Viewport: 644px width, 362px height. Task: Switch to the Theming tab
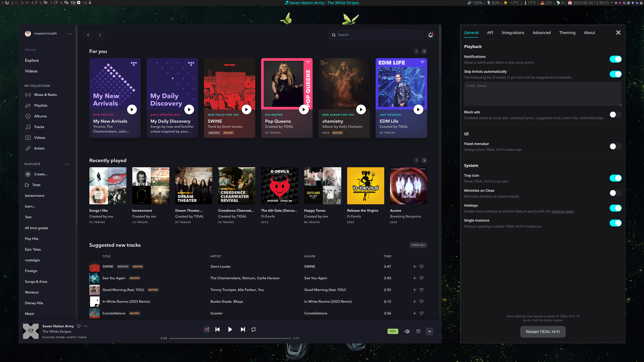click(567, 33)
